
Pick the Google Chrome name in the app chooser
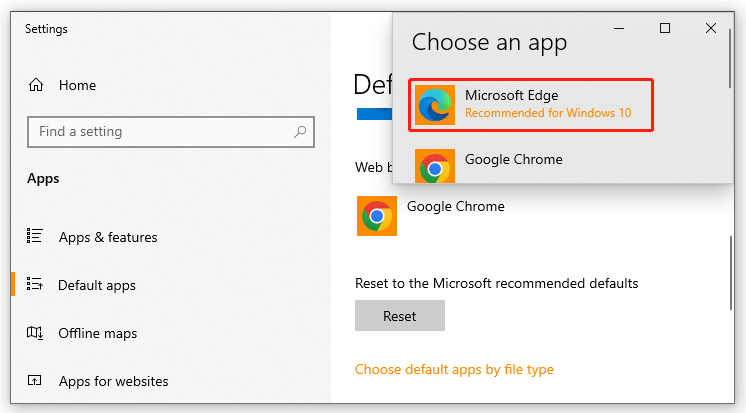click(x=513, y=159)
